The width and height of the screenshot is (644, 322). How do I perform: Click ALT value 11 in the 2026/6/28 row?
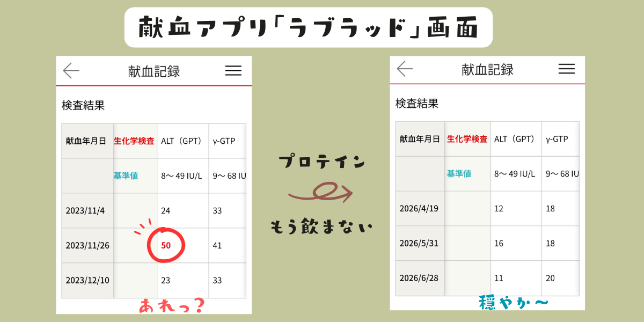[x=499, y=278]
